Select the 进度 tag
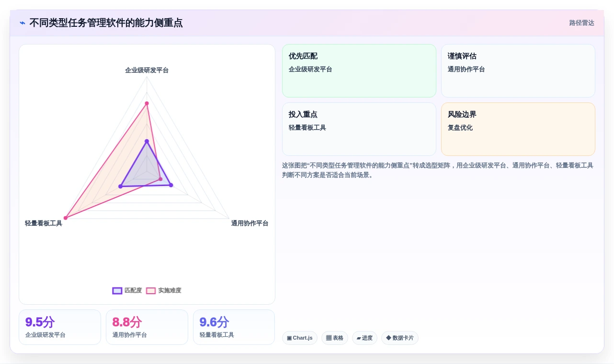Screen dimensions: 614x364 364,338
